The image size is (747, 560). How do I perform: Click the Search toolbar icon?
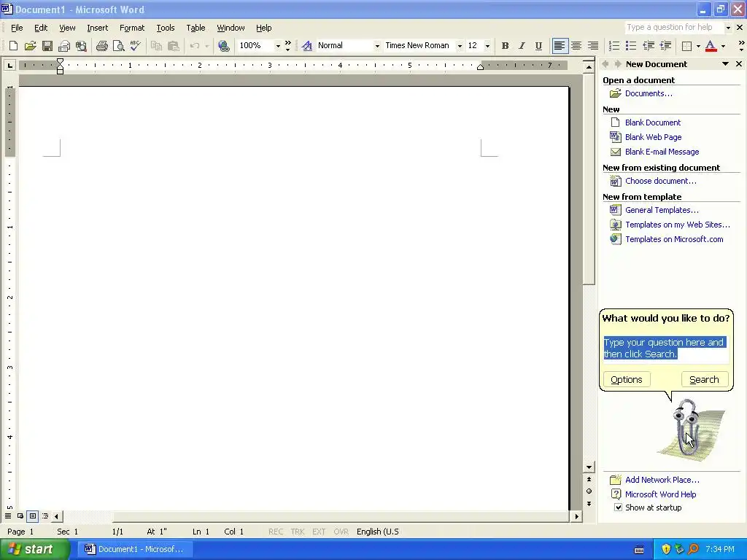coord(82,46)
